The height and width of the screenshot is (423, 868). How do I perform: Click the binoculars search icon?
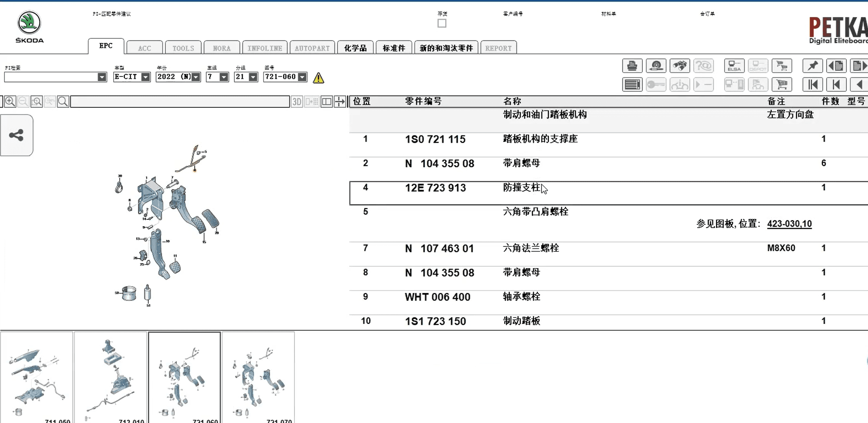(x=681, y=66)
